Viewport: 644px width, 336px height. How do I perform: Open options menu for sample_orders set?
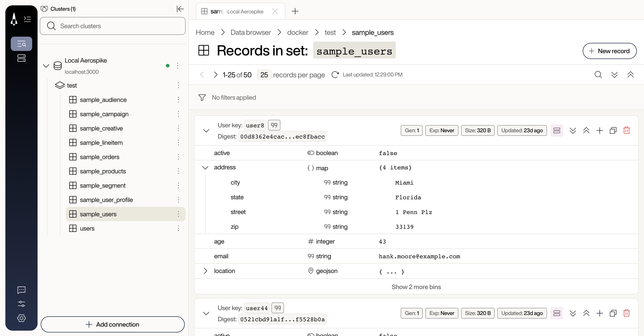pos(178,157)
